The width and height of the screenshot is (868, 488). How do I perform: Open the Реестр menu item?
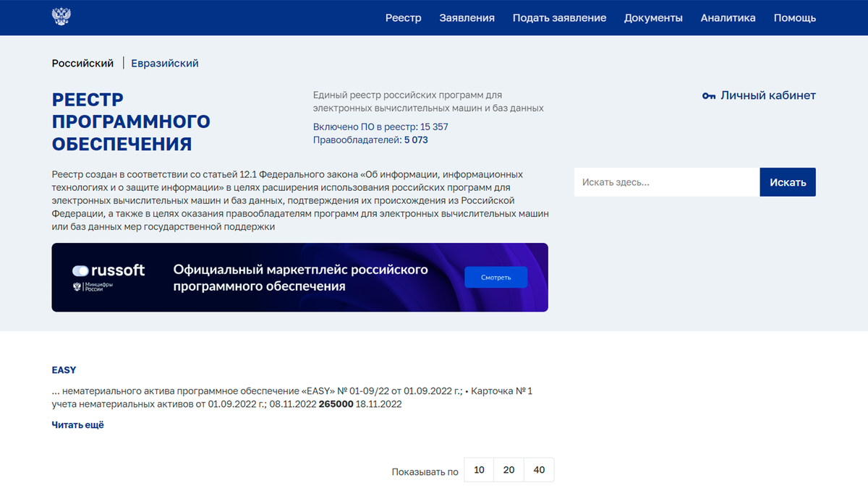pos(403,17)
